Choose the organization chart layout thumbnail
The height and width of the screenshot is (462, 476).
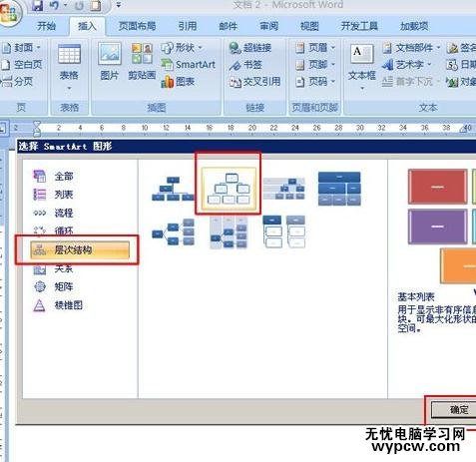[x=173, y=189]
